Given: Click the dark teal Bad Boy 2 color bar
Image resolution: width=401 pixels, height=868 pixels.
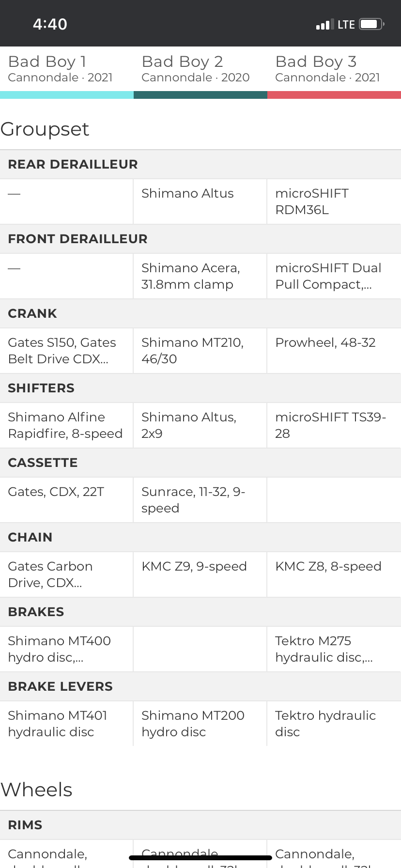Looking at the screenshot, I should click(x=200, y=95).
